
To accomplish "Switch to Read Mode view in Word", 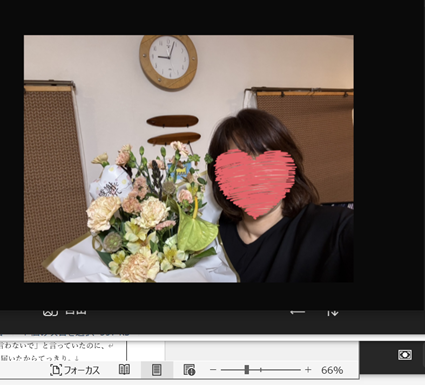I will click(125, 370).
